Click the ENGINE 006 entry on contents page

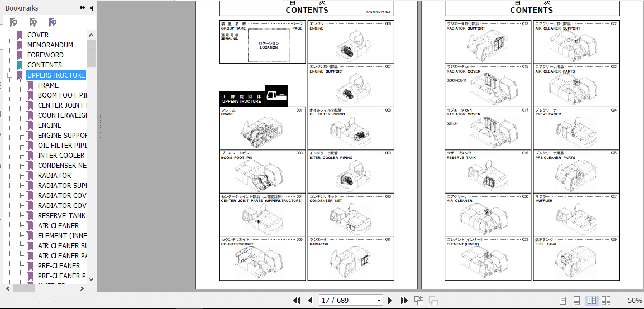[350, 42]
